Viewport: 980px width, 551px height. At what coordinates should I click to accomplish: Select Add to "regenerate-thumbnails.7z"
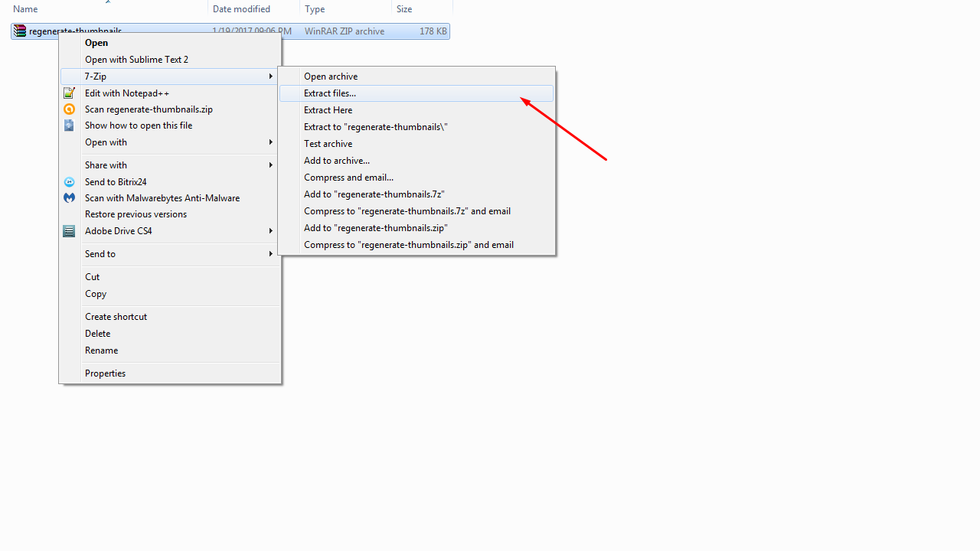[x=416, y=194]
